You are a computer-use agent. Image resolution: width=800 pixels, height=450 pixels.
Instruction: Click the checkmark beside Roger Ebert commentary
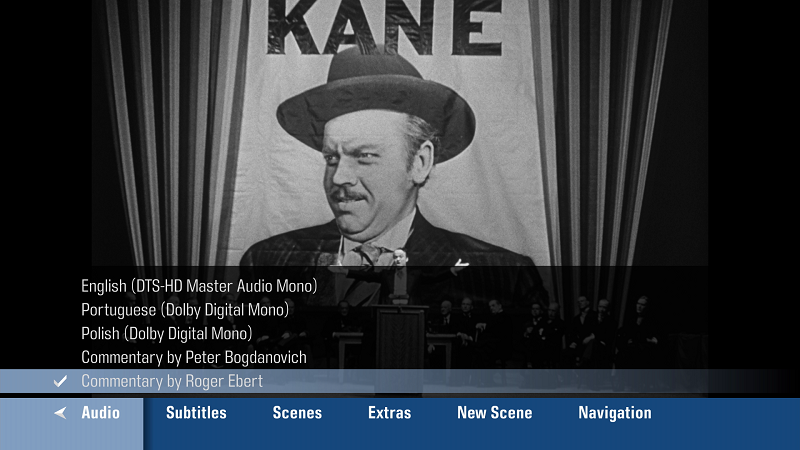coord(60,381)
